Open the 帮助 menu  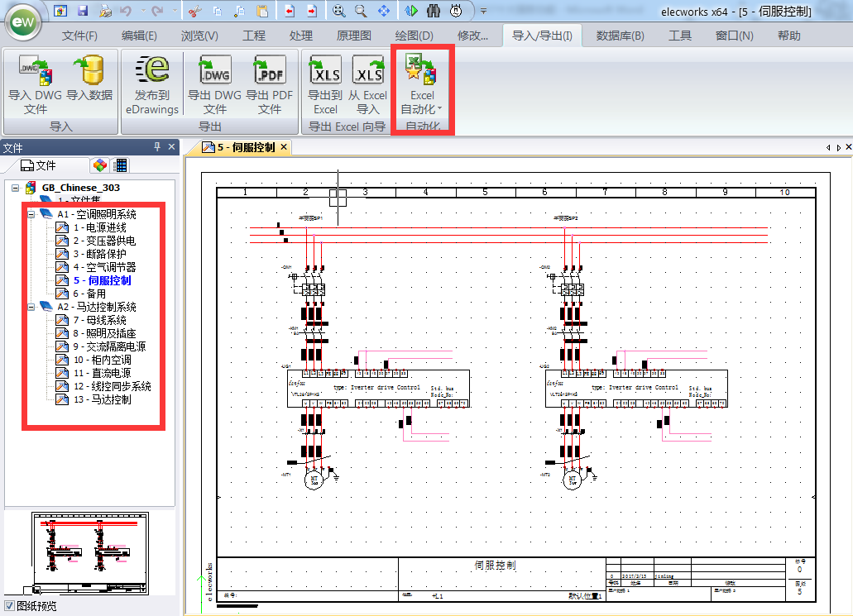788,36
